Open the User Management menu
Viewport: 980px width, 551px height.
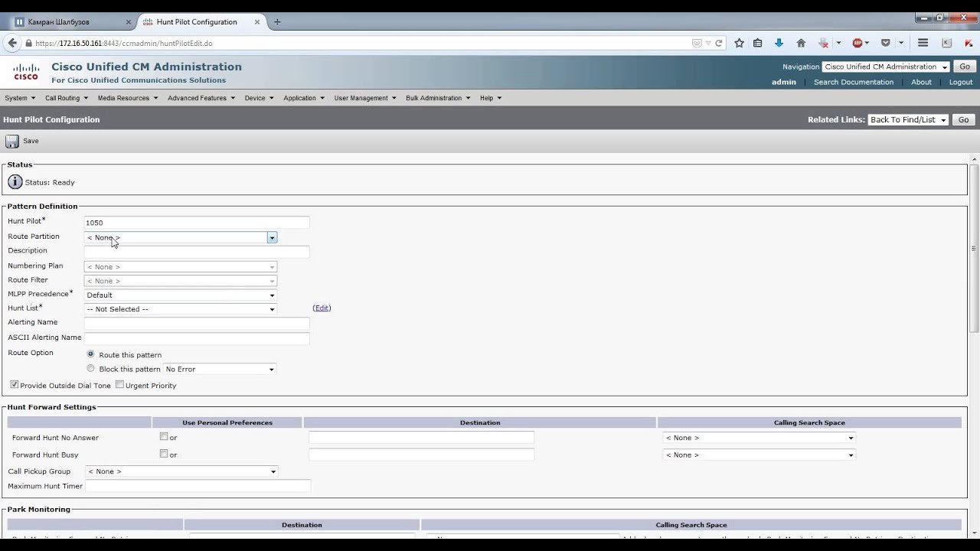point(365,98)
